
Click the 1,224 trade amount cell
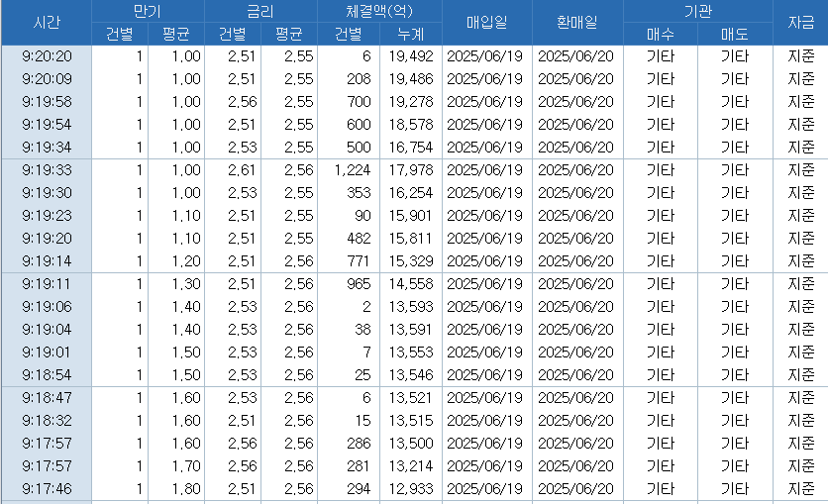353,170
